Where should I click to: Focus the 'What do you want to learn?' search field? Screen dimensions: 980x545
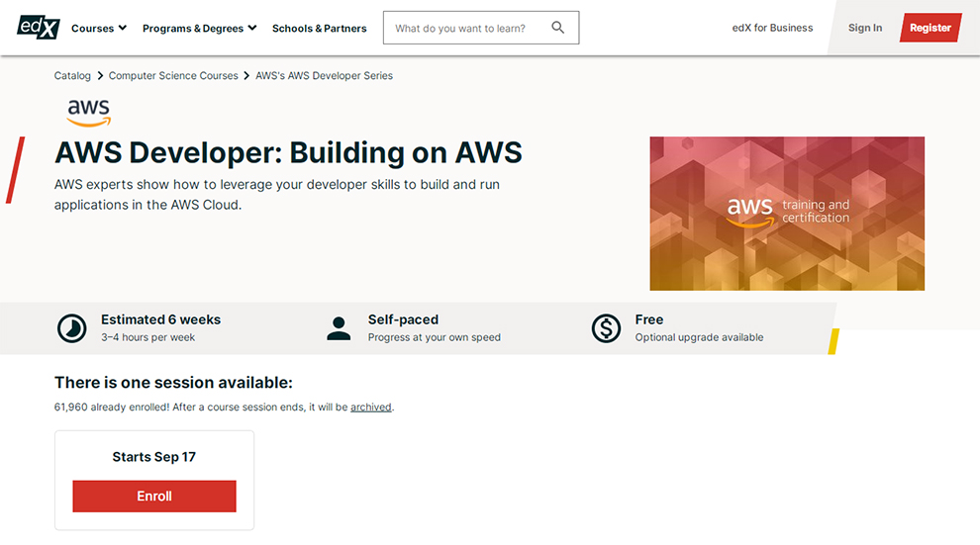[481, 28]
